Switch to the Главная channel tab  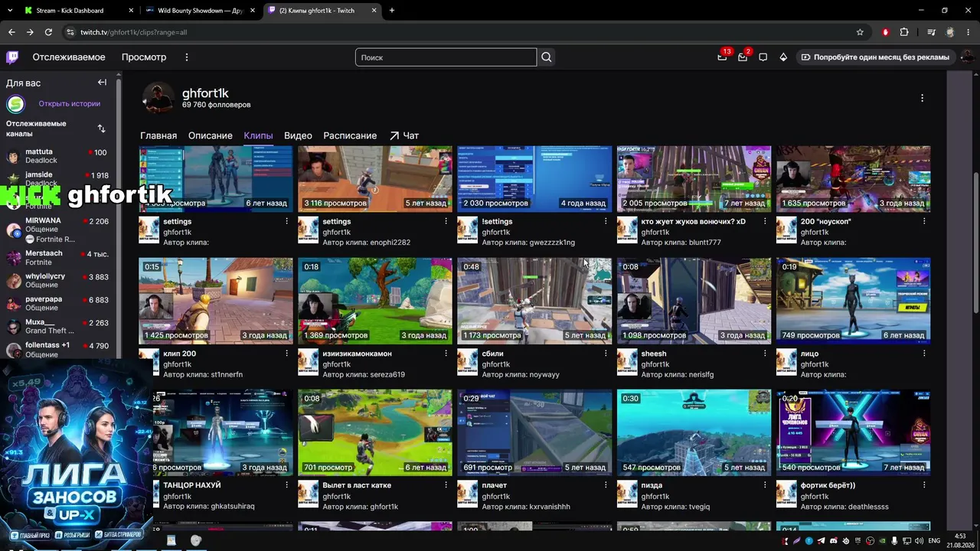pos(158,135)
